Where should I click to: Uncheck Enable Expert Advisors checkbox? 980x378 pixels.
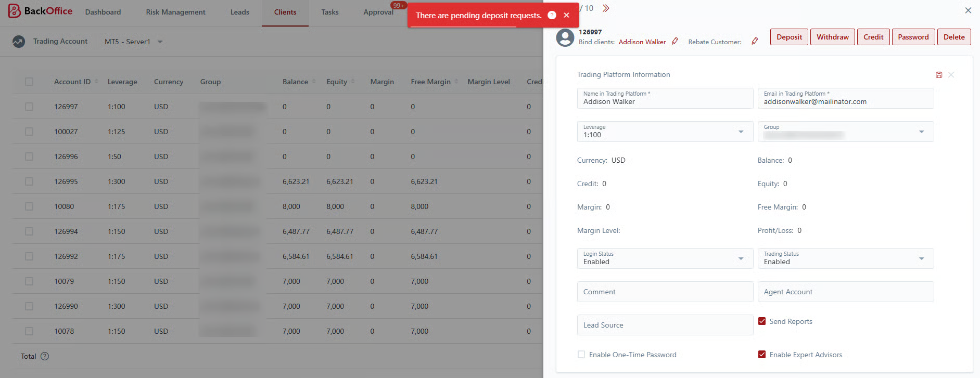(x=762, y=355)
